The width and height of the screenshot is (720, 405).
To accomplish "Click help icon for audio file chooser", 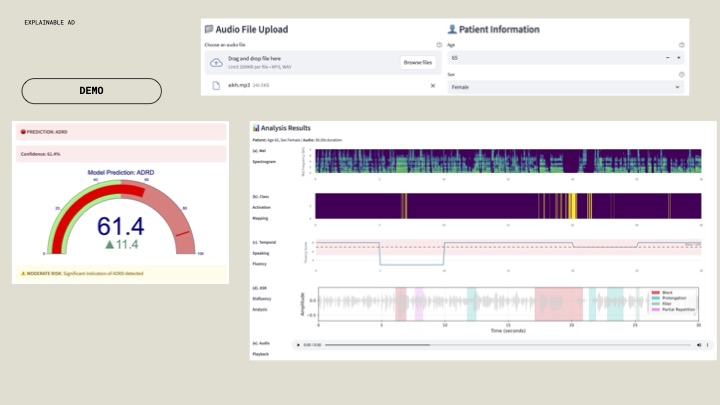I will [x=439, y=45].
